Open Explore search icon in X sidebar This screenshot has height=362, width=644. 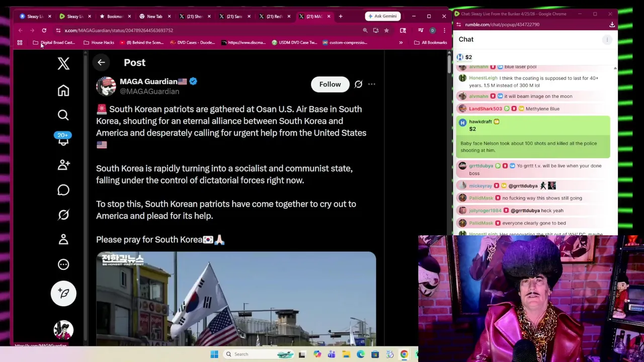coord(63,115)
